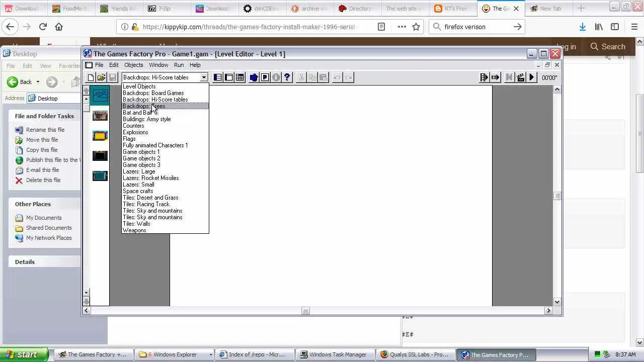Click the Run game film-strip icon
This screenshot has height=362, width=644.
[484, 77]
